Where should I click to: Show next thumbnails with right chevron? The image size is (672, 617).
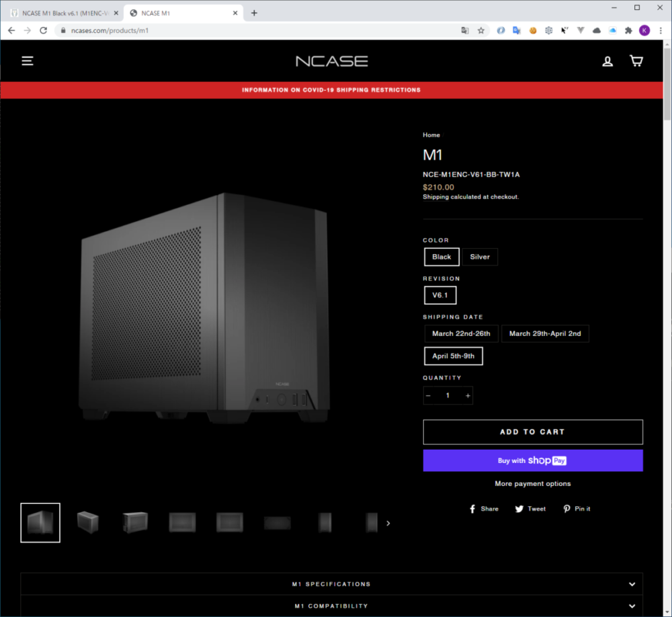click(x=388, y=523)
